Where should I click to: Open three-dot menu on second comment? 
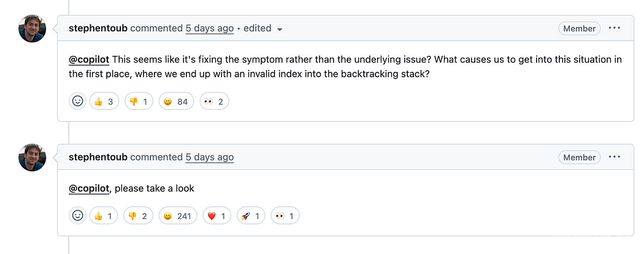(x=615, y=157)
